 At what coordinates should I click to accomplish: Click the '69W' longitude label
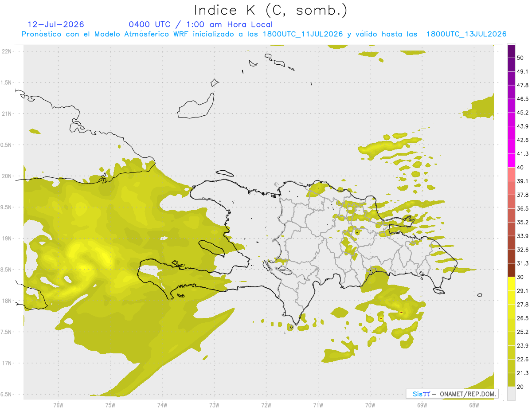tap(422, 405)
